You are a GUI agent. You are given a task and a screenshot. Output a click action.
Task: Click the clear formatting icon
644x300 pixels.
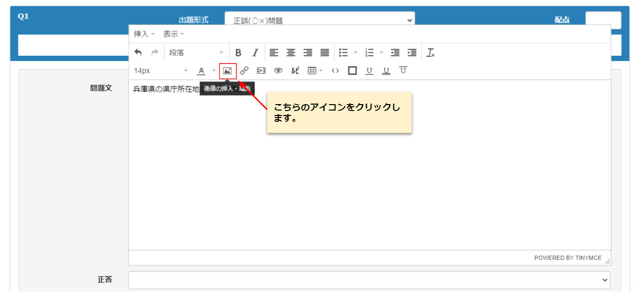click(431, 52)
